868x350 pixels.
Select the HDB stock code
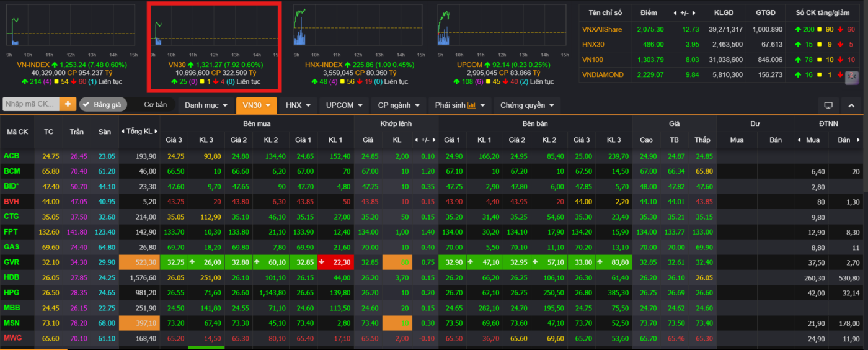tap(12, 277)
